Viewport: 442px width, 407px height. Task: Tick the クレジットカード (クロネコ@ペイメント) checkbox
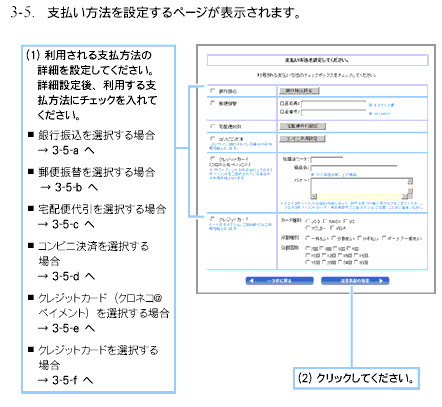[x=213, y=159]
